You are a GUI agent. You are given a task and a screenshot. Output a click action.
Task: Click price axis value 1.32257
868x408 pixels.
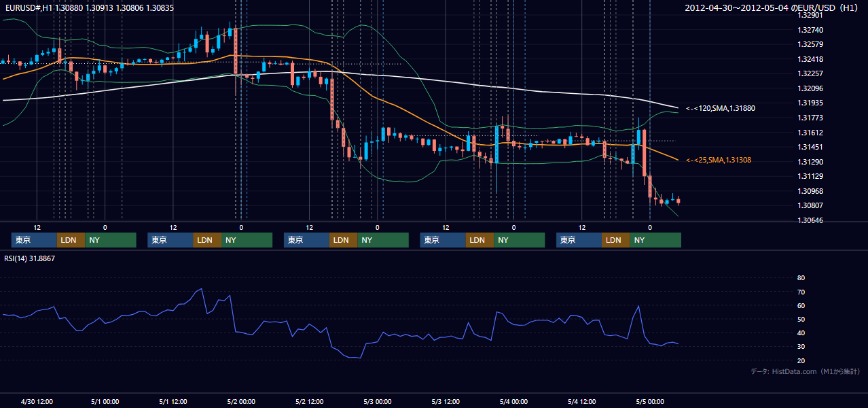pyautogui.click(x=810, y=74)
